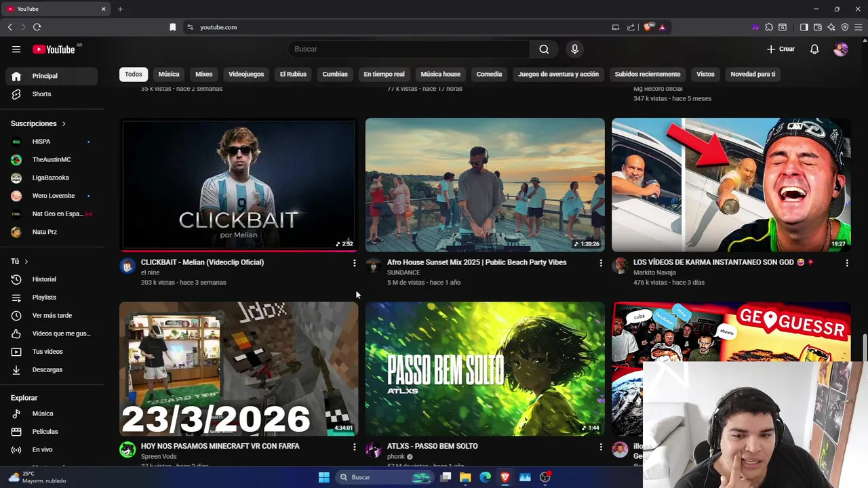Open the Markito Navaja channel link
The width and height of the screenshot is (868, 488).
click(654, 272)
